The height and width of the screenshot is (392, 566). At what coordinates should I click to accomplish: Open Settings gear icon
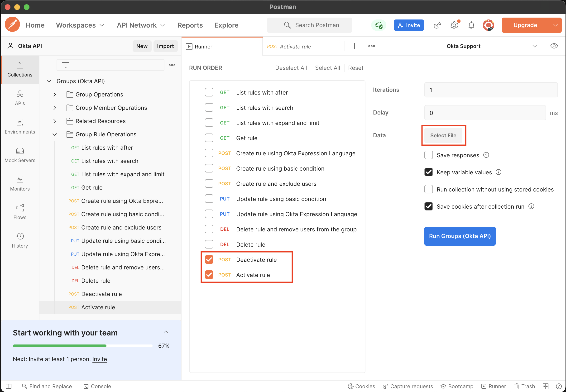(454, 25)
